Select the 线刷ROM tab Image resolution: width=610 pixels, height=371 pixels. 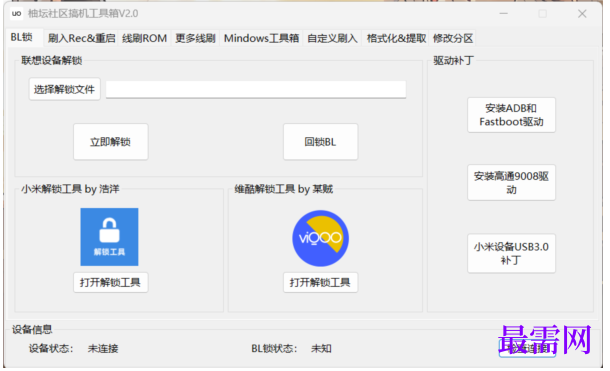tap(144, 38)
